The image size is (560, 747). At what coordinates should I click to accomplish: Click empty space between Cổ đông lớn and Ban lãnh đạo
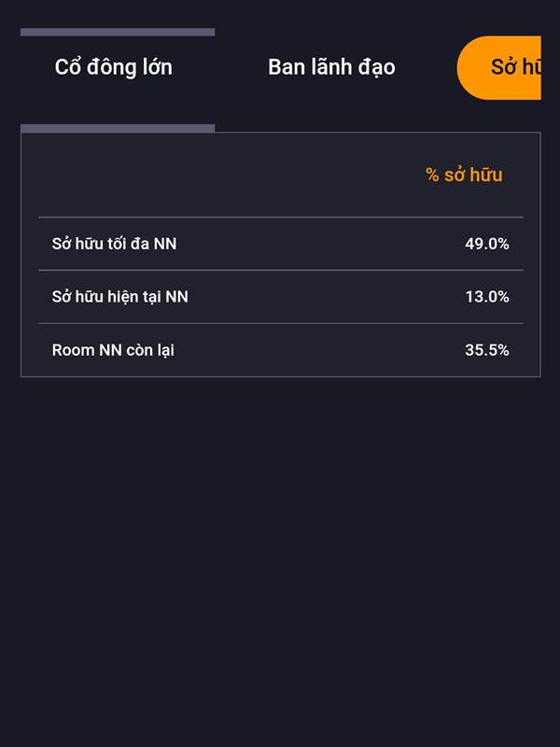coord(220,67)
